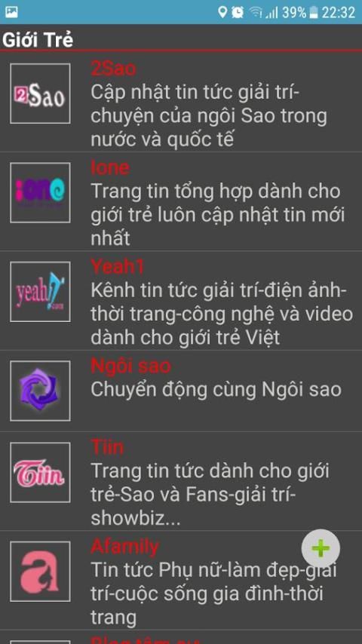Open the Ione logo thumbnail

tap(40, 192)
